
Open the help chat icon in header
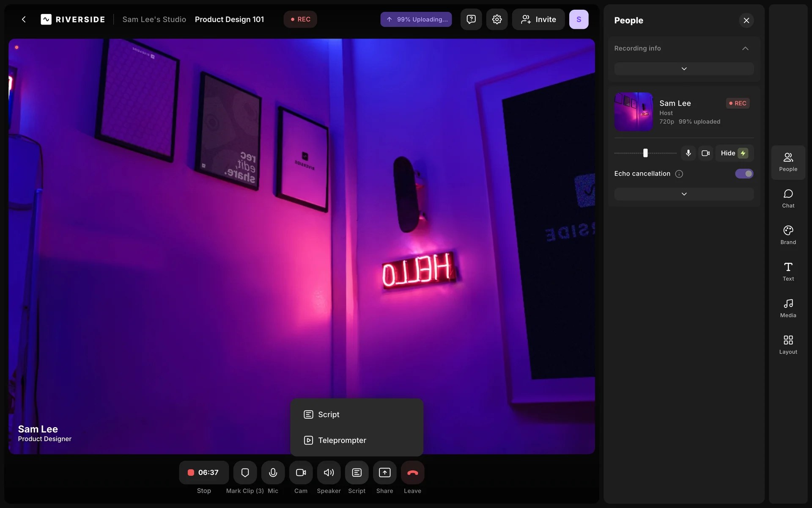pos(471,19)
